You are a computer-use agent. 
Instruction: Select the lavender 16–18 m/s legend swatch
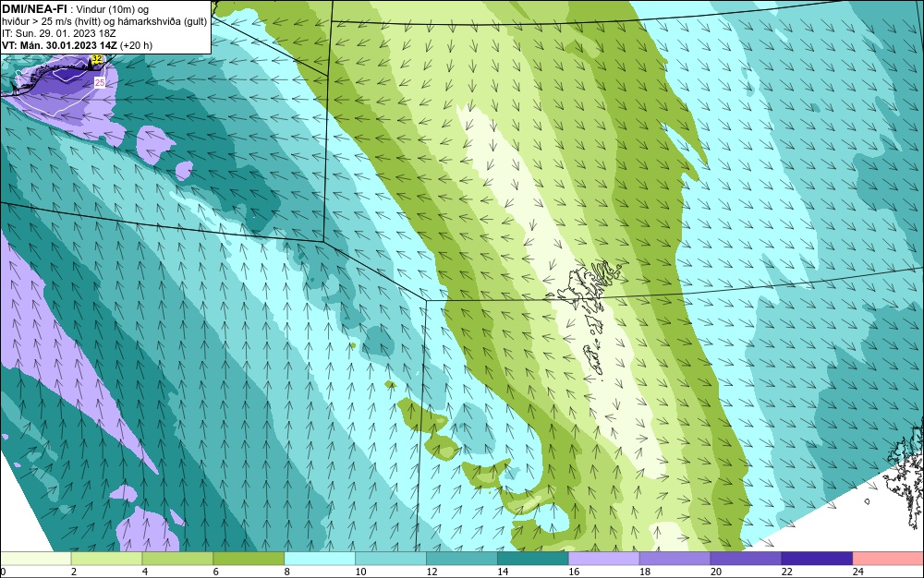604,558
